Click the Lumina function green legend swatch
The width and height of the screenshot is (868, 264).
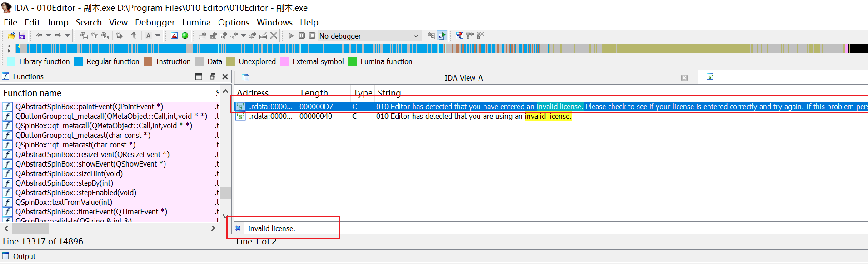(352, 61)
